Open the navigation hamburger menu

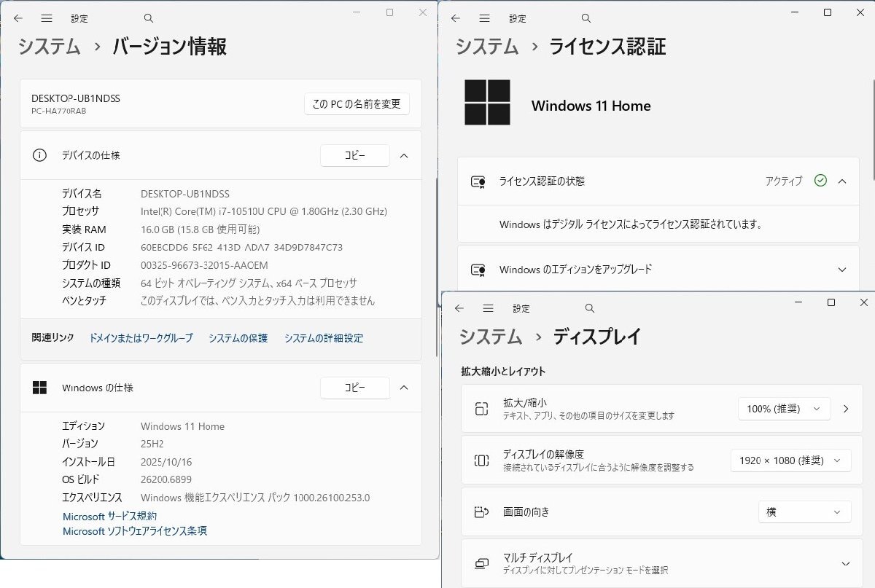coord(45,17)
